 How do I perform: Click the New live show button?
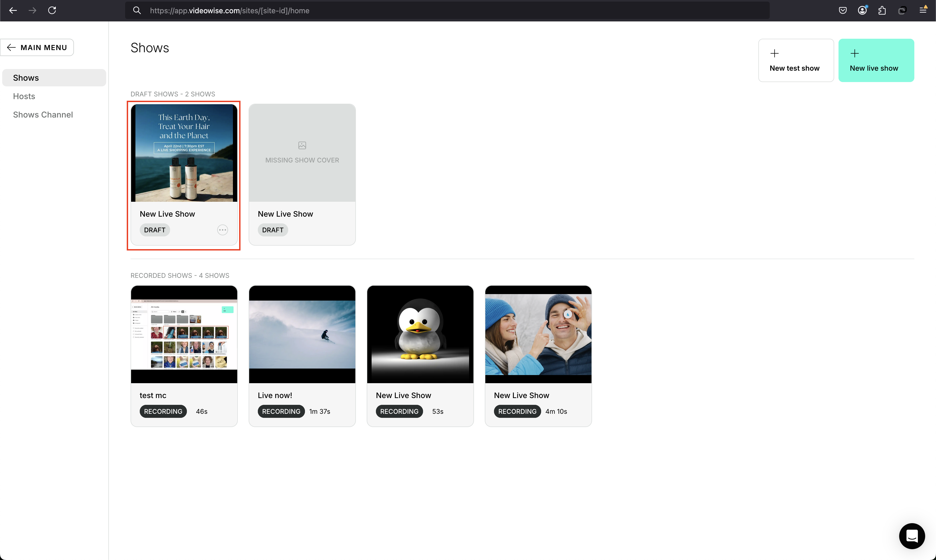876,60
